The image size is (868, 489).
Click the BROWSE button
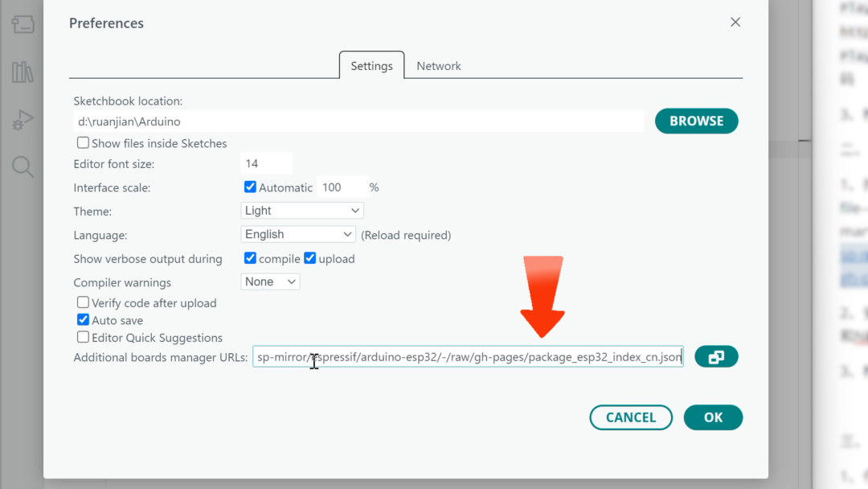coord(696,121)
